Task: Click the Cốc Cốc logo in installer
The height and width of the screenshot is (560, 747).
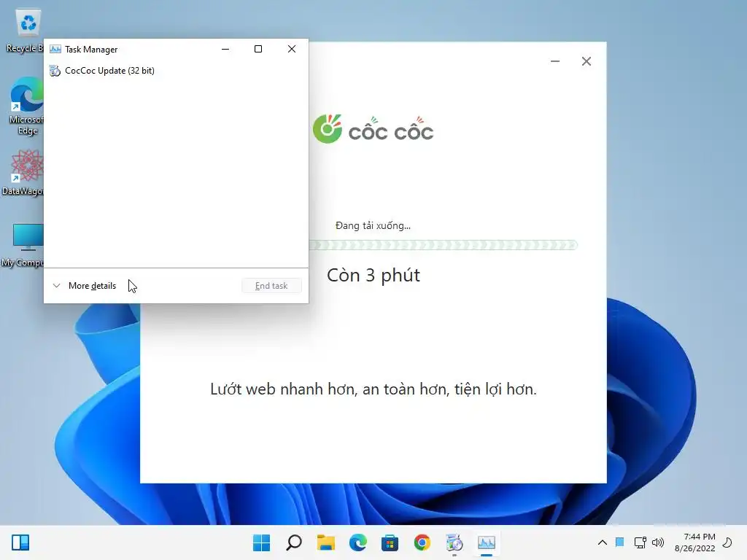Action: (x=373, y=130)
